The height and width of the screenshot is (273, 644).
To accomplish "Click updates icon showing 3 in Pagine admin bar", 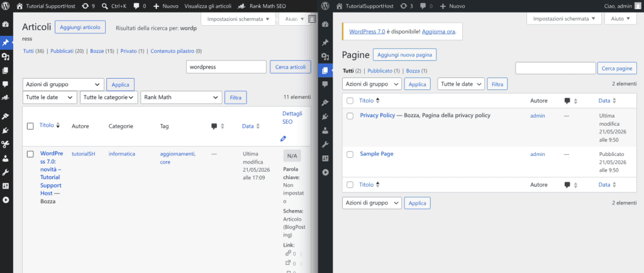I will point(406,6).
